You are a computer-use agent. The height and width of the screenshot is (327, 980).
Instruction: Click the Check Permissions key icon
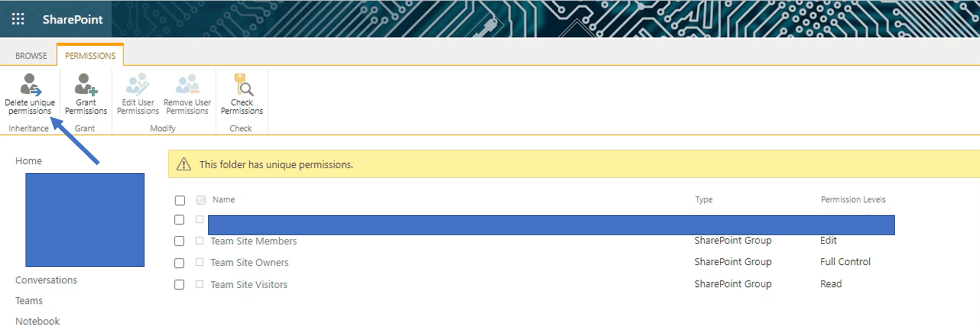[x=243, y=84]
